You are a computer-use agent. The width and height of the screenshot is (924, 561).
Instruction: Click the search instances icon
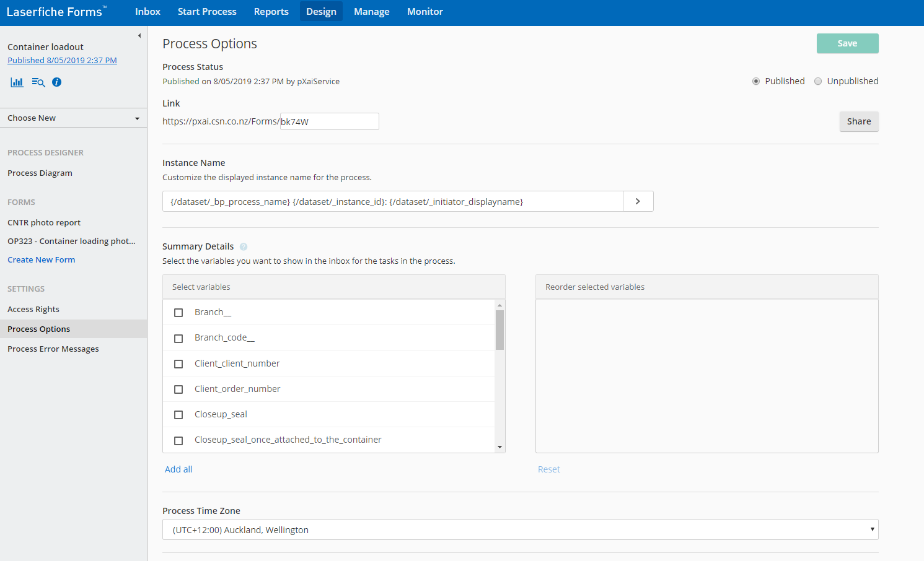click(x=38, y=82)
